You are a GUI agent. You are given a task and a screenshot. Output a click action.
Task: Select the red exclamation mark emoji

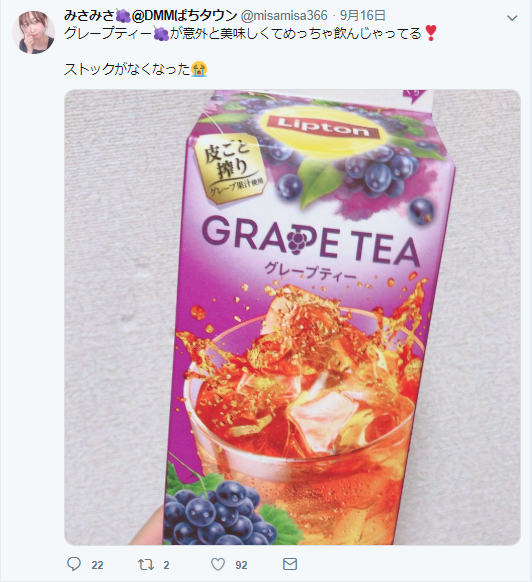coord(431,33)
